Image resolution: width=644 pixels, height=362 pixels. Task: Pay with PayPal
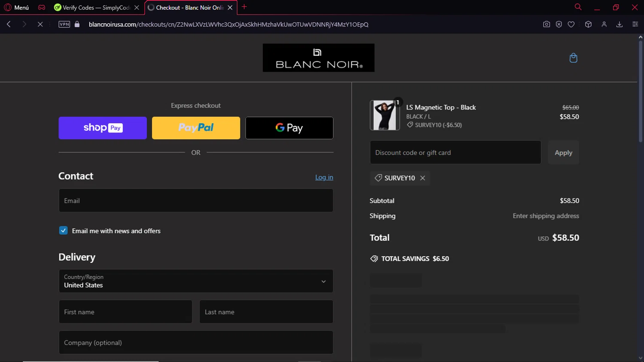196,128
